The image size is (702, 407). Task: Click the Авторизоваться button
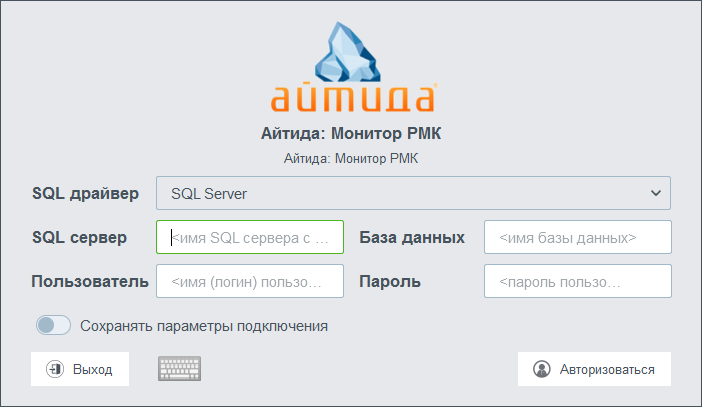594,369
